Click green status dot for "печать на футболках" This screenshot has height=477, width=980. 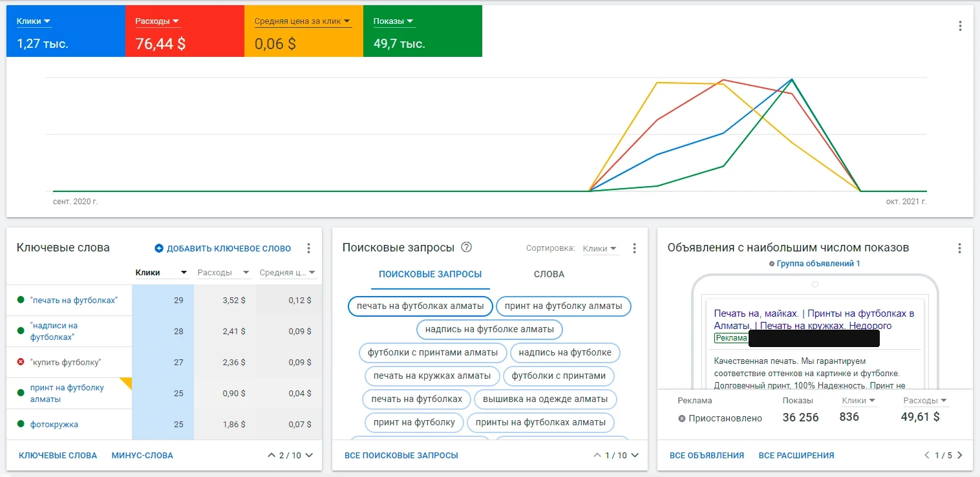click(21, 300)
